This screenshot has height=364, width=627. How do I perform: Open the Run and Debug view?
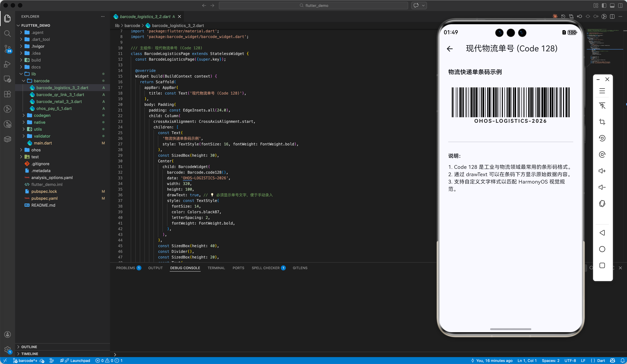(8, 64)
